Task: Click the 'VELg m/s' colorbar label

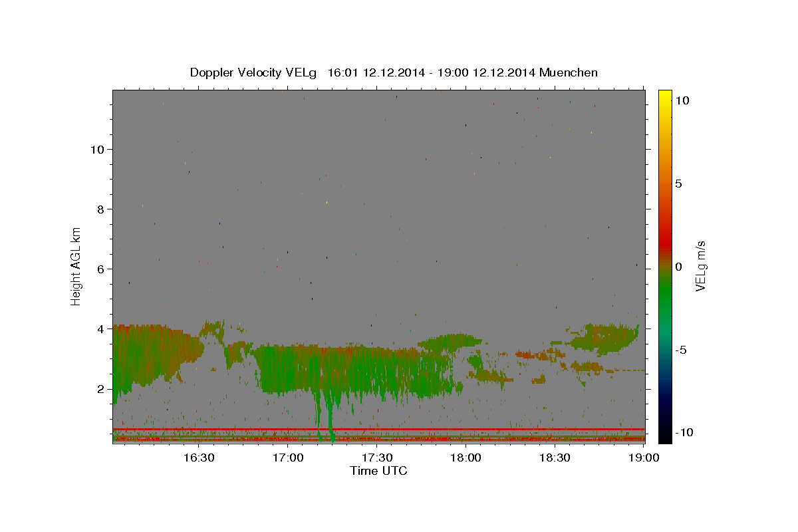Action: pyautogui.click(x=700, y=266)
